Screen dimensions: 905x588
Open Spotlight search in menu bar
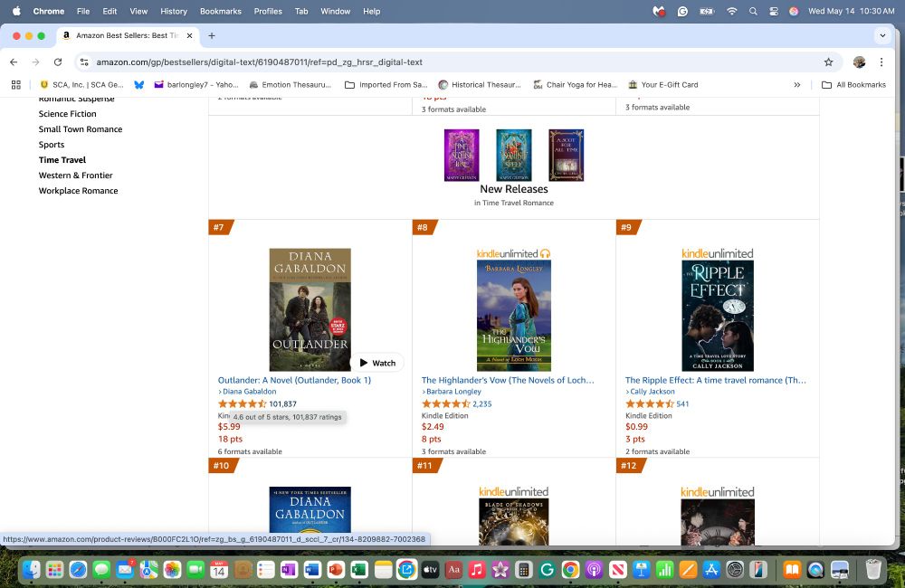tap(753, 11)
